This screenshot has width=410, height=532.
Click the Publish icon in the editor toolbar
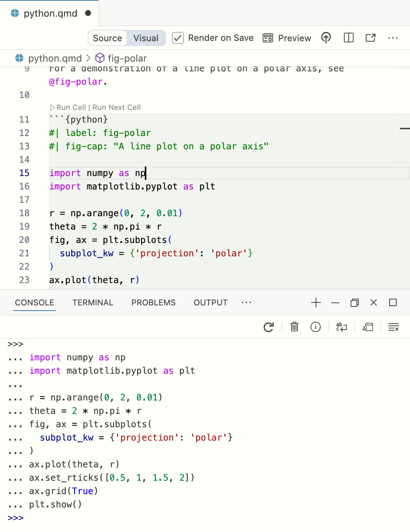(x=326, y=38)
